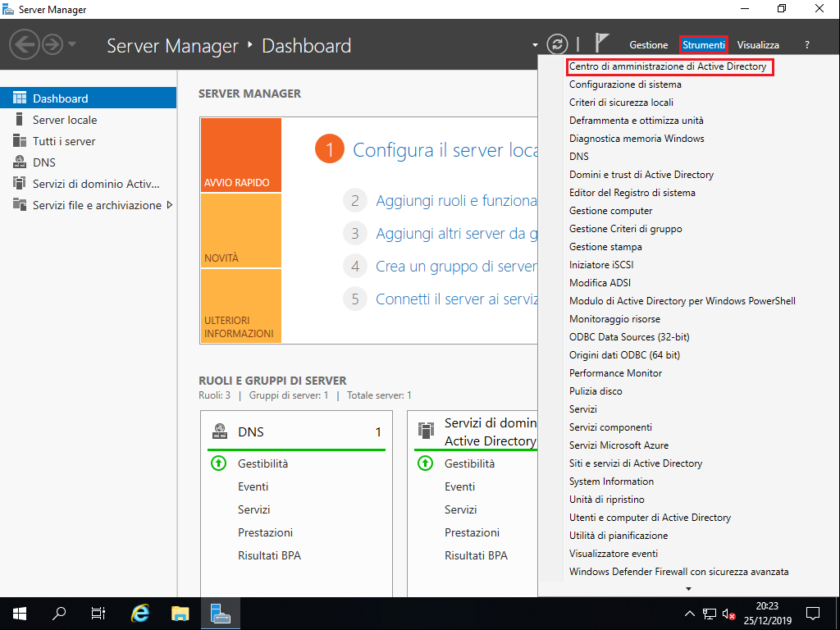The image size is (840, 630).
Task: Expand Servizi file e archiviazione
Action: pos(170,205)
